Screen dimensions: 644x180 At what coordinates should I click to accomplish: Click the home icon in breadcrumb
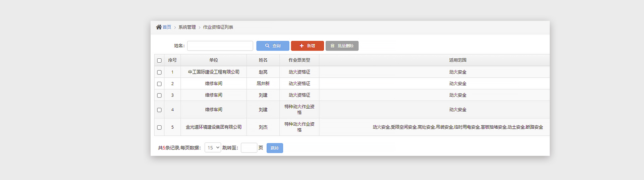pyautogui.click(x=159, y=27)
